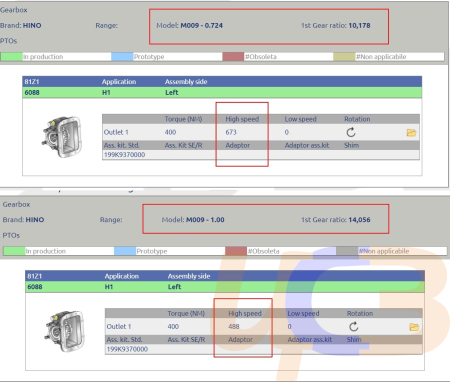Viewport: 450px width, 382px height.
Task: Click Brand: HINO in the M009 - 1.00 panel
Action: [23, 220]
